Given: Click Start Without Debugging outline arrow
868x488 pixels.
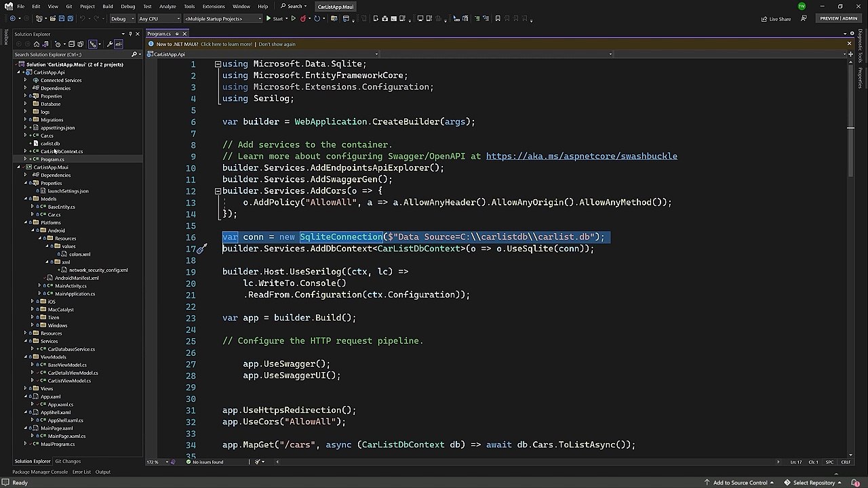Looking at the screenshot, I should click(293, 18).
